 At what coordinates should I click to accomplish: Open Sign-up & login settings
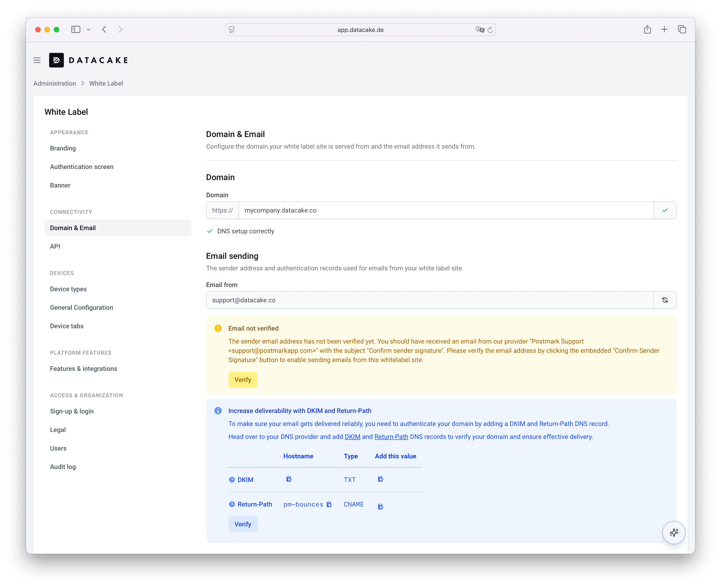(x=72, y=412)
